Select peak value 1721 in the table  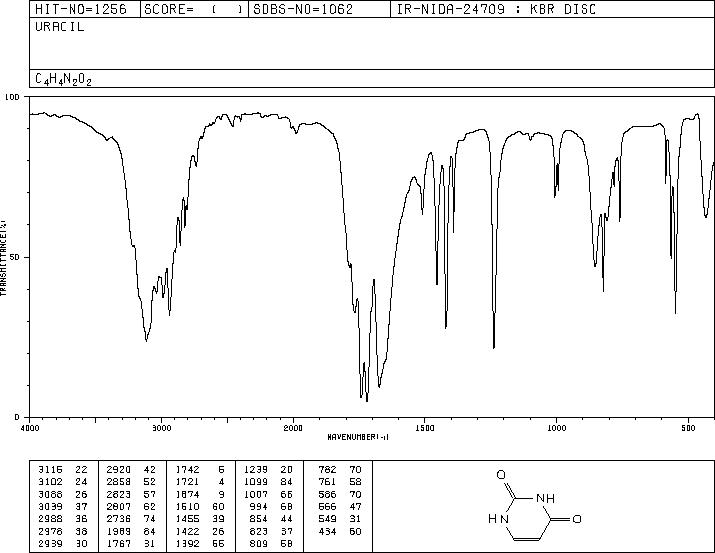[187, 482]
